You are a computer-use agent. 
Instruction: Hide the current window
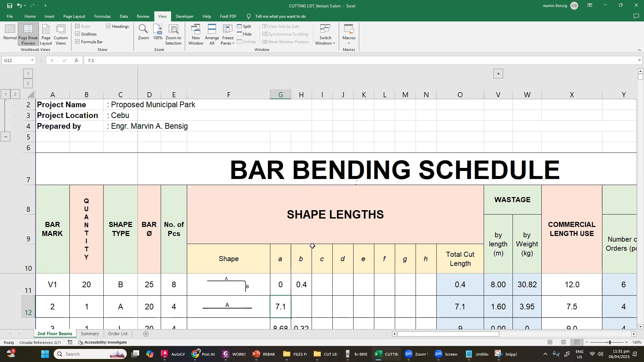click(x=245, y=34)
